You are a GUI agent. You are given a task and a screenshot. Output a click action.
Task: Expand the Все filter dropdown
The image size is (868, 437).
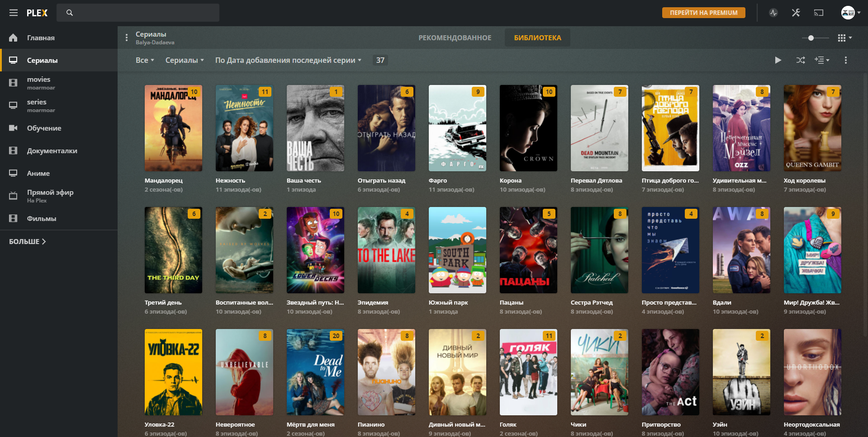[145, 60]
